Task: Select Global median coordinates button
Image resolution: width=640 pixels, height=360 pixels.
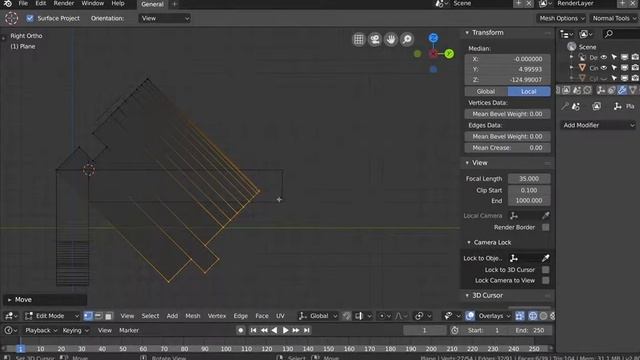Action: pyautogui.click(x=486, y=91)
